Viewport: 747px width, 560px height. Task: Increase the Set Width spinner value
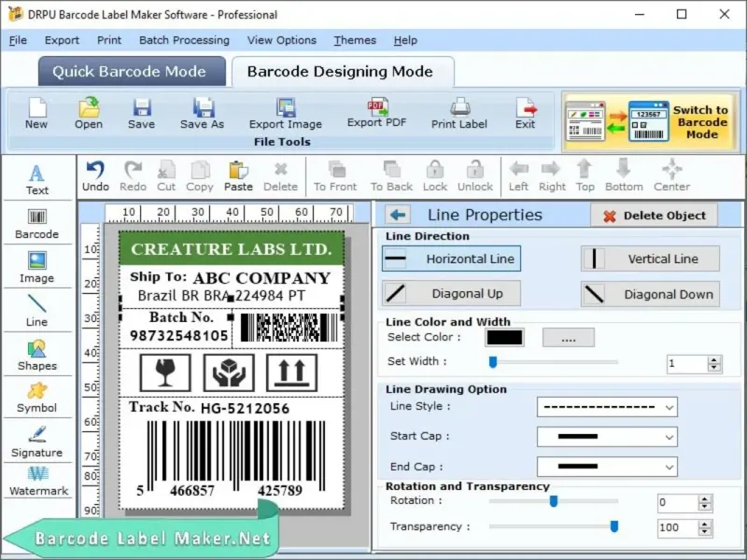pyautogui.click(x=713, y=360)
